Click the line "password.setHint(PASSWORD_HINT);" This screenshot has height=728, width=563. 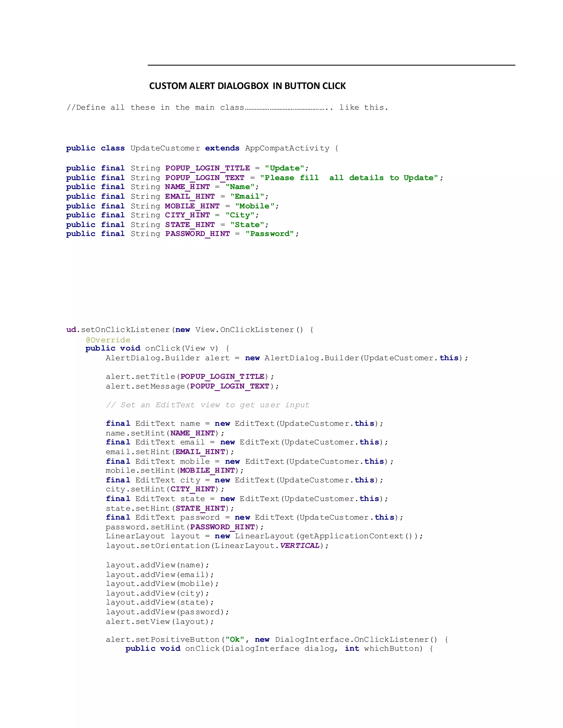[185, 527]
